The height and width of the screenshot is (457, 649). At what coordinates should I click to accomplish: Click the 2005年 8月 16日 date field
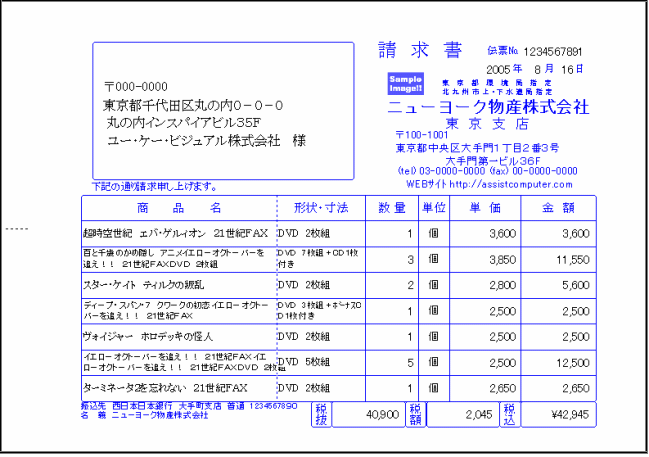[534, 69]
